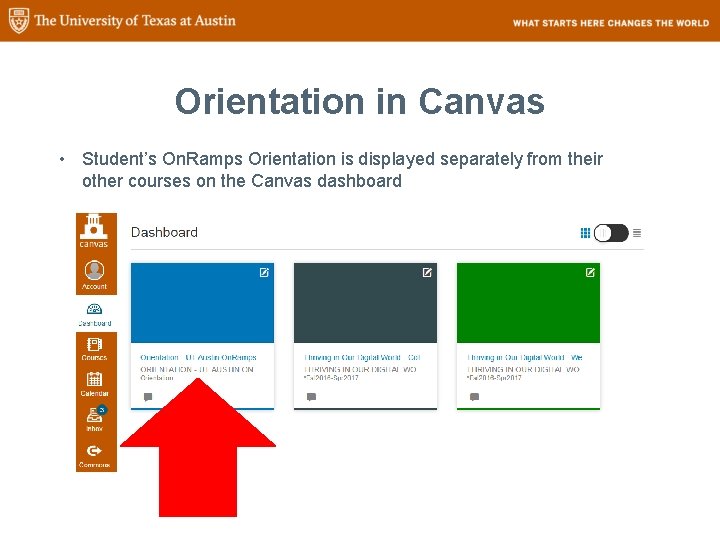Edit the green Thriving course card

coord(590,273)
